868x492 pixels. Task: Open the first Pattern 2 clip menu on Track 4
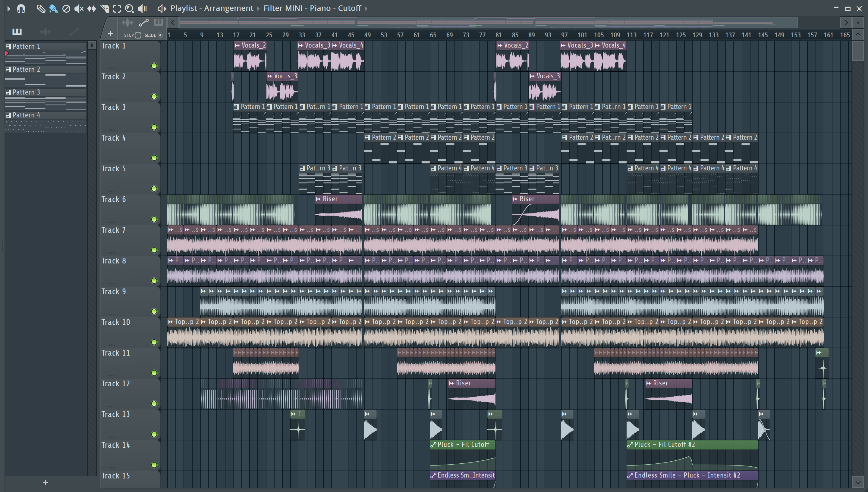click(368, 138)
